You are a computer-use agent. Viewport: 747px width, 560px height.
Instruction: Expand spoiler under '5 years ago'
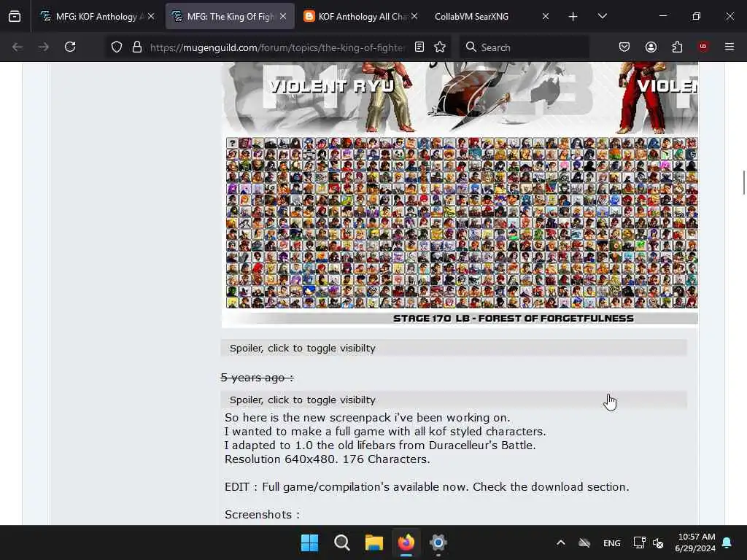pos(454,400)
